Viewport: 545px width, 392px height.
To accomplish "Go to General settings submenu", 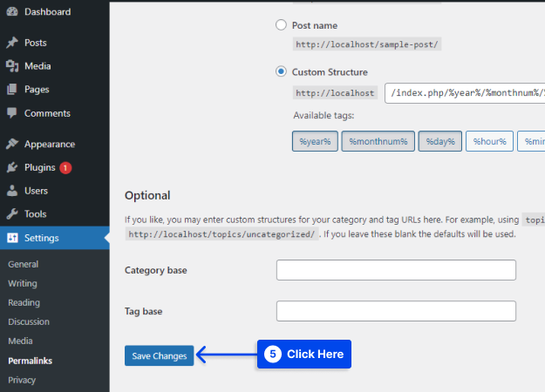I will [x=24, y=264].
